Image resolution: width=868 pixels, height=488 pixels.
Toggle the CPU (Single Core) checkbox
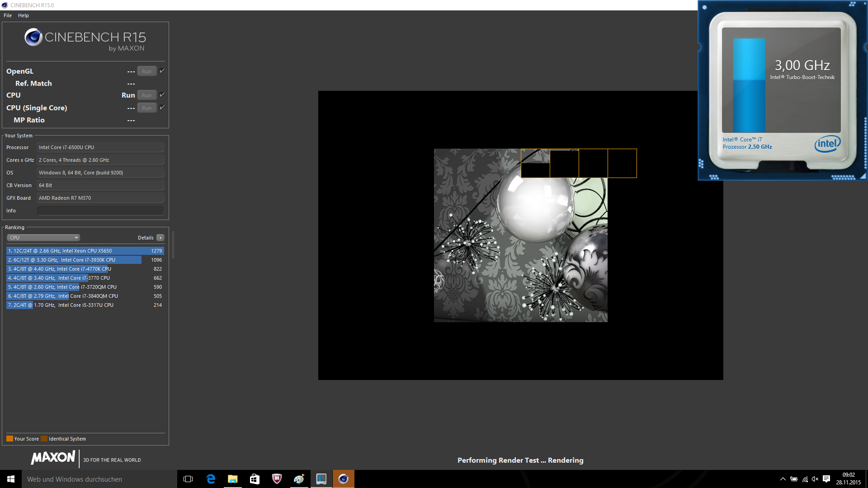coord(162,108)
